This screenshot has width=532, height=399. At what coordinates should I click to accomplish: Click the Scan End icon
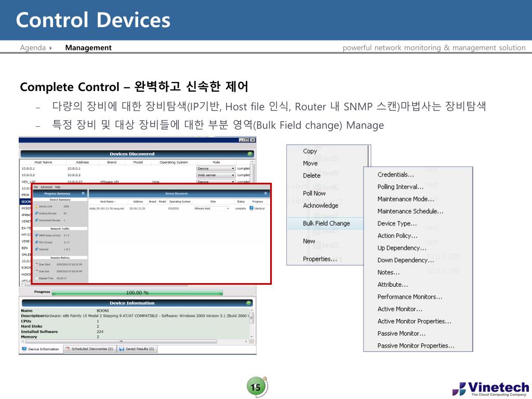point(37,271)
